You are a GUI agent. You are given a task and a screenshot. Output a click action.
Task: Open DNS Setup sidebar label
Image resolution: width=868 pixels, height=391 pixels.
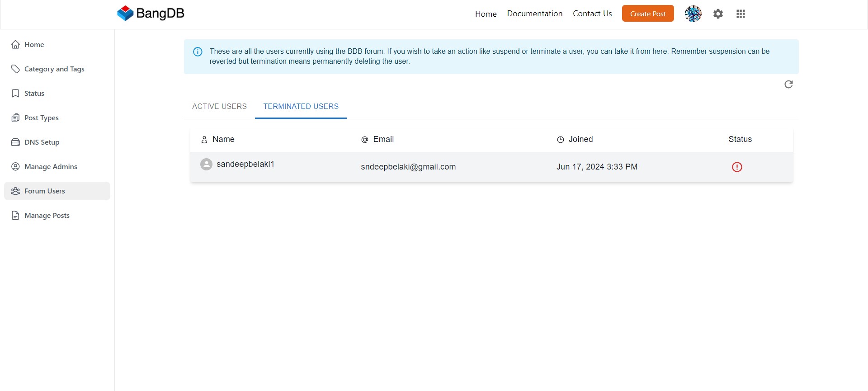click(x=42, y=142)
